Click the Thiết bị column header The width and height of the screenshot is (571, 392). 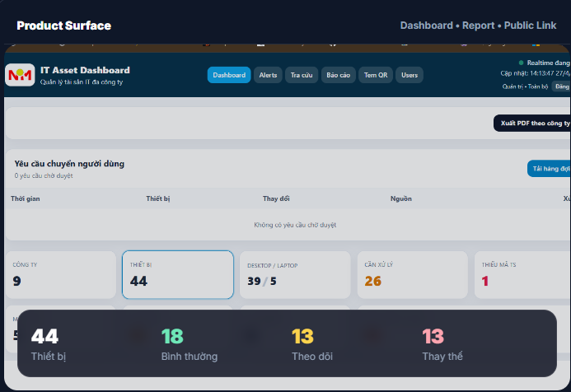pyautogui.click(x=157, y=198)
